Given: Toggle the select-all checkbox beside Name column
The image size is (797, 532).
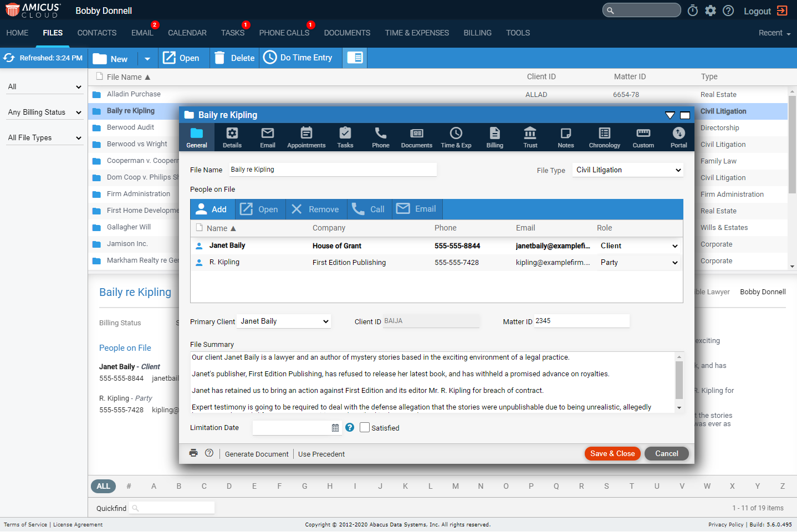Looking at the screenshot, I should 200,227.
